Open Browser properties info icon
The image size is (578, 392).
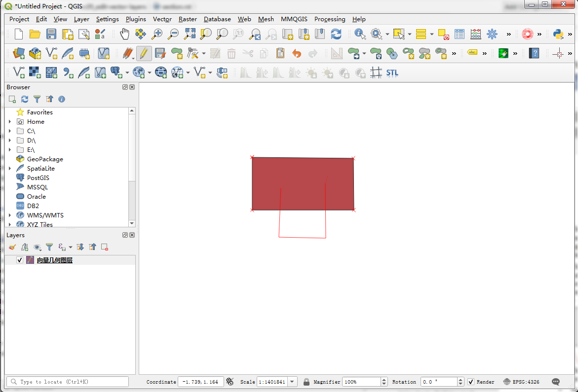point(62,99)
